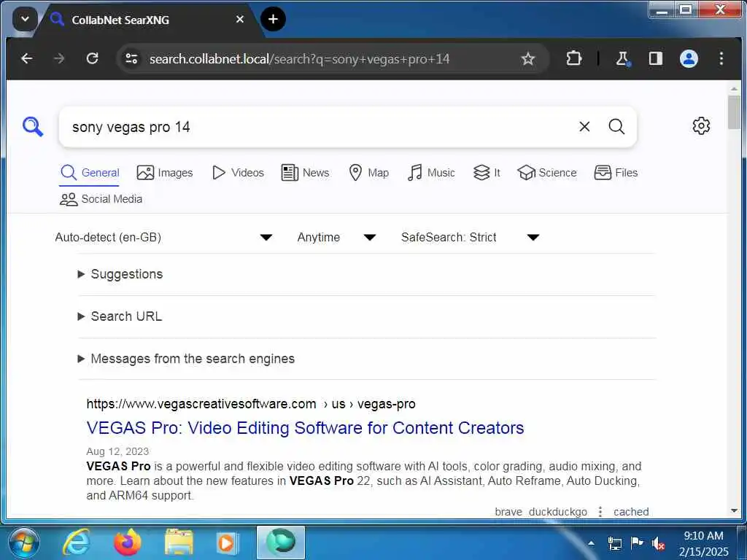Switch to Science category
Image resolution: width=747 pixels, height=560 pixels.
[547, 173]
